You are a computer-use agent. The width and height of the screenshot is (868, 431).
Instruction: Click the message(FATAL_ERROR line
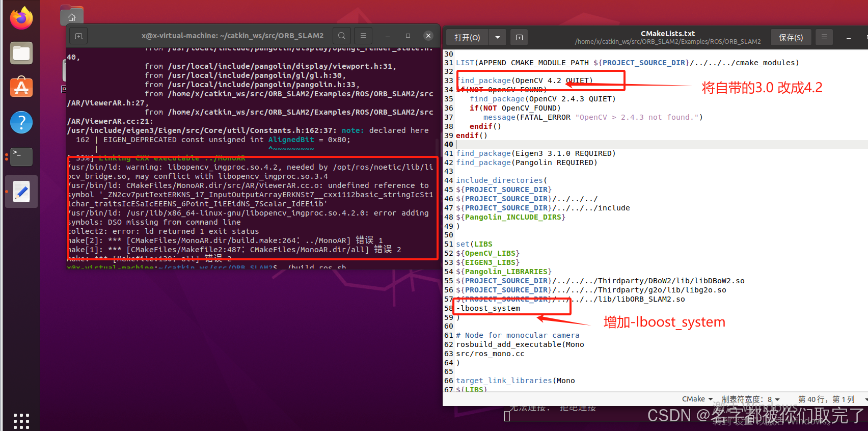pos(593,117)
